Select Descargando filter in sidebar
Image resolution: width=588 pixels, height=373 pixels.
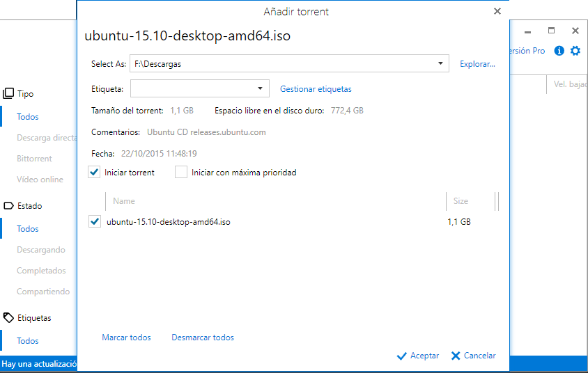click(41, 250)
